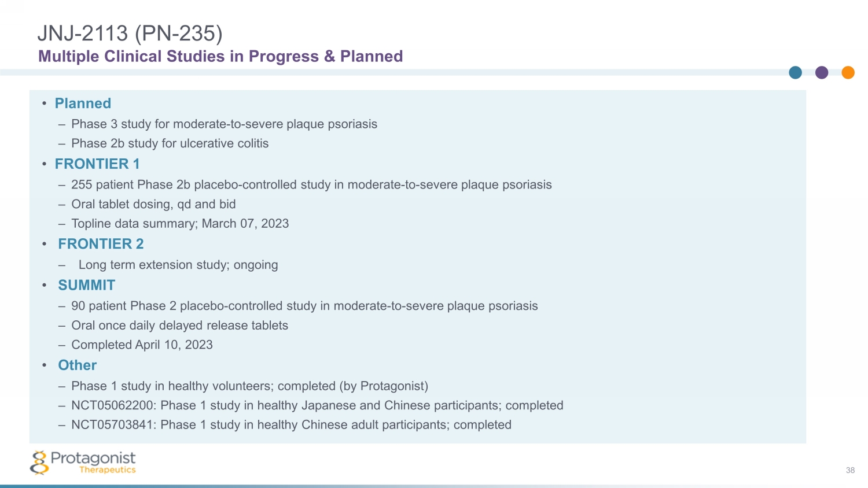Click slide page number 38
Viewport: 868px width, 488px height.
tap(850, 470)
